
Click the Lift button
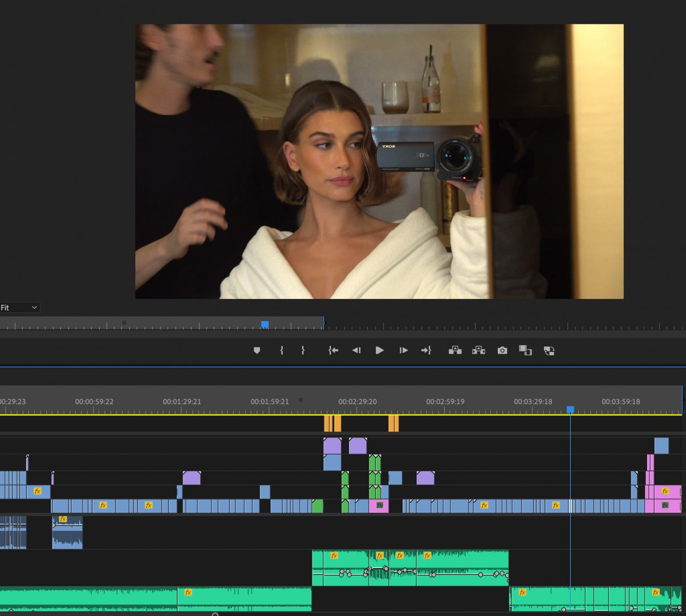[x=455, y=350]
